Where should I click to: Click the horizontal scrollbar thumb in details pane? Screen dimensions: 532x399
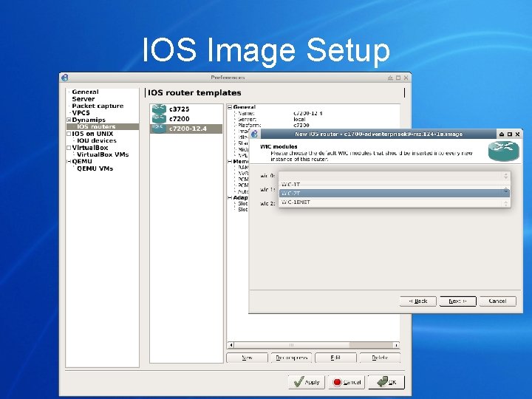(x=291, y=345)
